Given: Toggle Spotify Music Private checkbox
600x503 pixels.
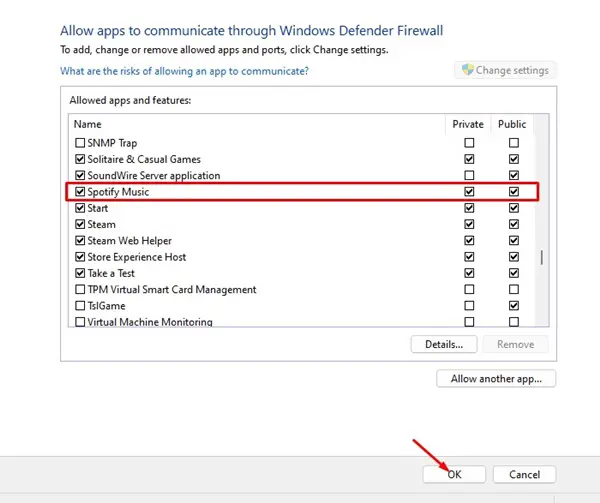Looking at the screenshot, I should (469, 192).
